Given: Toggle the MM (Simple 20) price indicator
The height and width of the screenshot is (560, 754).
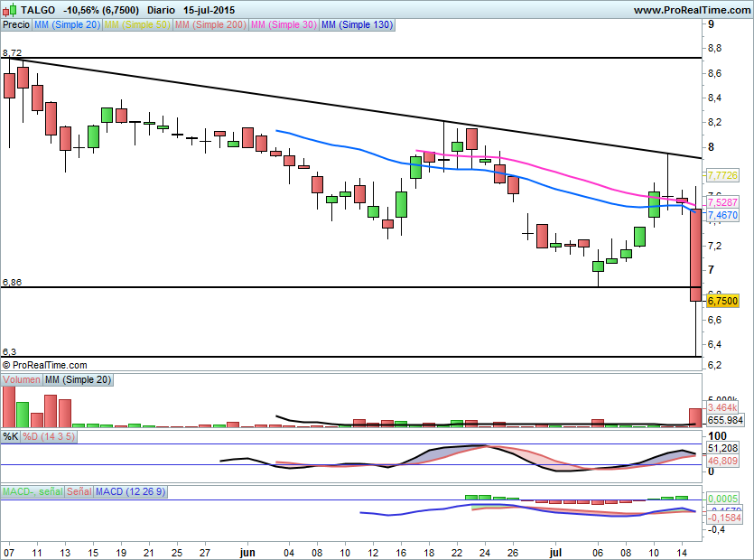Looking at the screenshot, I should tap(67, 25).
